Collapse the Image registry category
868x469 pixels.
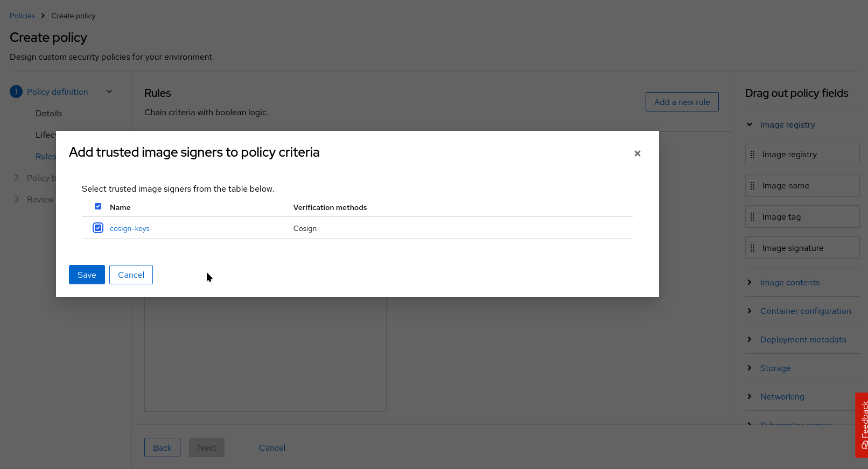[750, 125]
